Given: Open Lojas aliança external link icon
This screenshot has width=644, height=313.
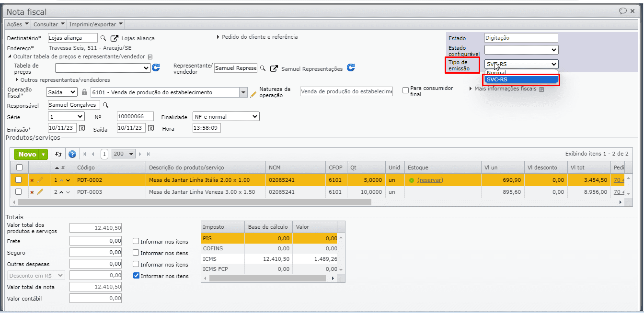Looking at the screenshot, I should click(x=115, y=38).
